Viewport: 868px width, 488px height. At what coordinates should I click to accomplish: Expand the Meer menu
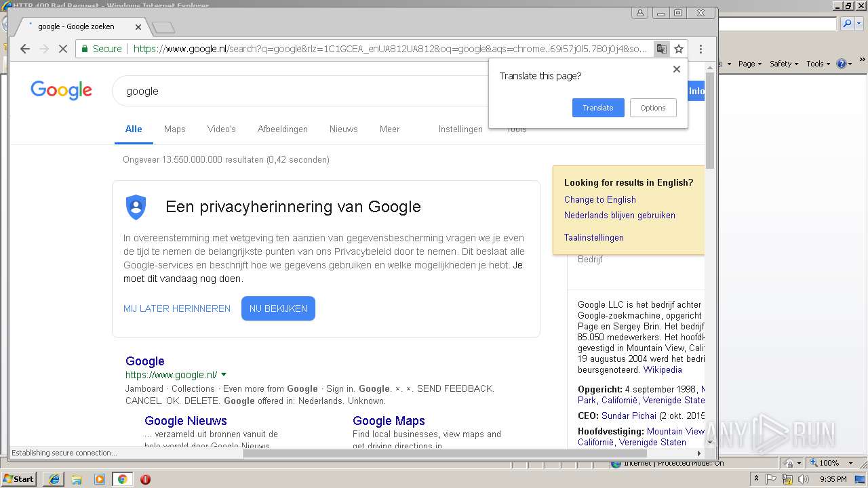click(x=389, y=129)
